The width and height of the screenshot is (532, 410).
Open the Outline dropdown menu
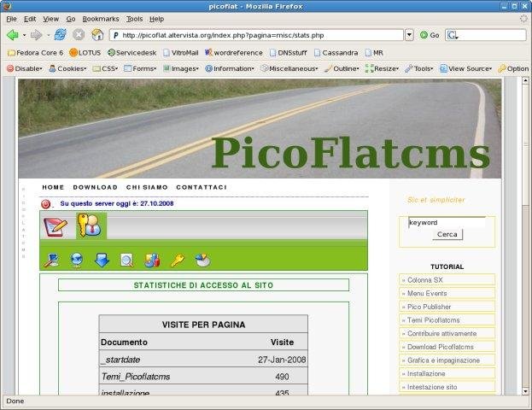tap(342, 68)
